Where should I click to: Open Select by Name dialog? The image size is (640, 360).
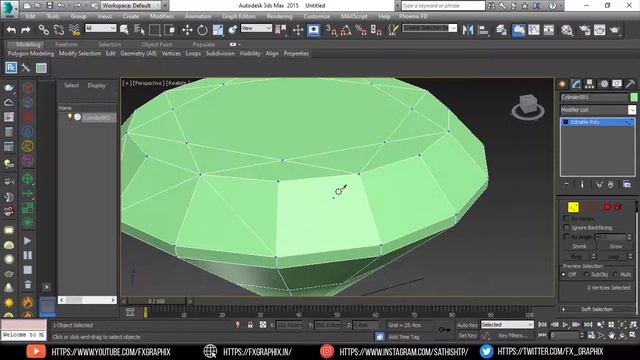tap(139, 30)
